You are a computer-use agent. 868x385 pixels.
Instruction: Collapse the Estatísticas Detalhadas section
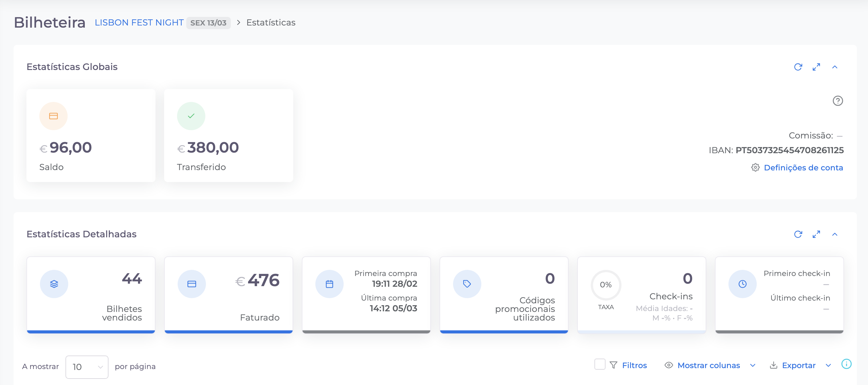click(834, 234)
